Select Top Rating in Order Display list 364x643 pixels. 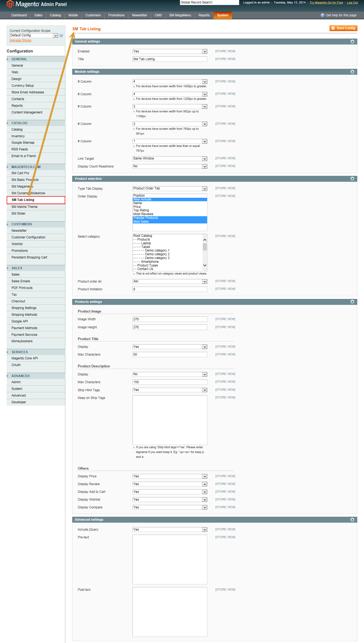[x=170, y=210]
